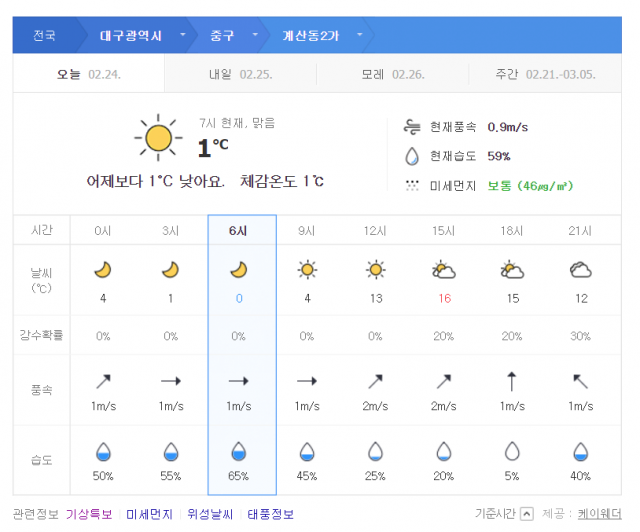Click the large sunny current weather icon

click(158, 138)
